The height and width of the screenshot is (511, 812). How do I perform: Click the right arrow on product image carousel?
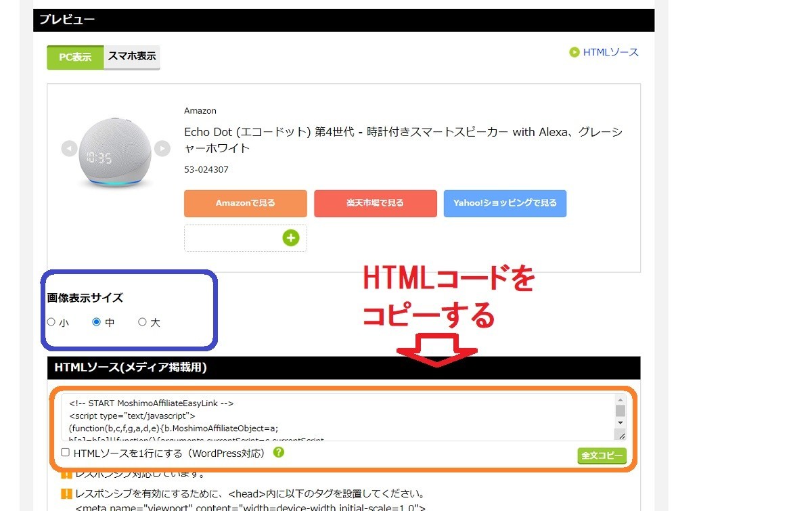tap(162, 148)
